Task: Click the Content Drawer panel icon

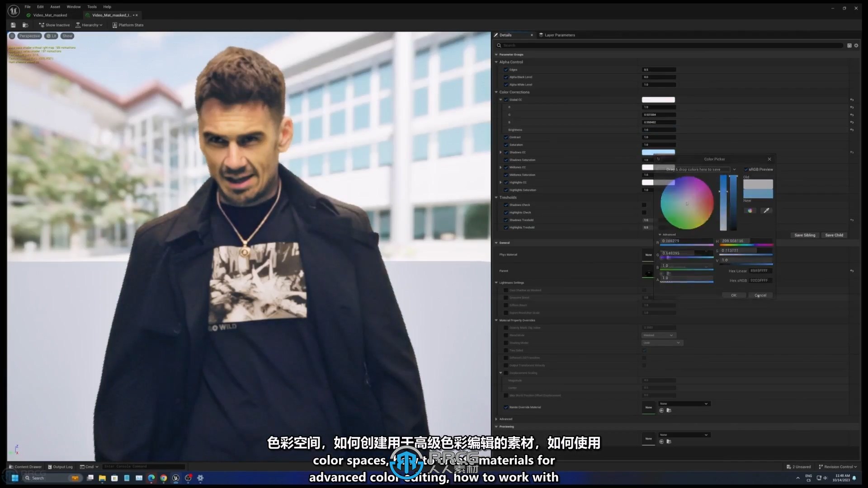Action: pos(12,467)
